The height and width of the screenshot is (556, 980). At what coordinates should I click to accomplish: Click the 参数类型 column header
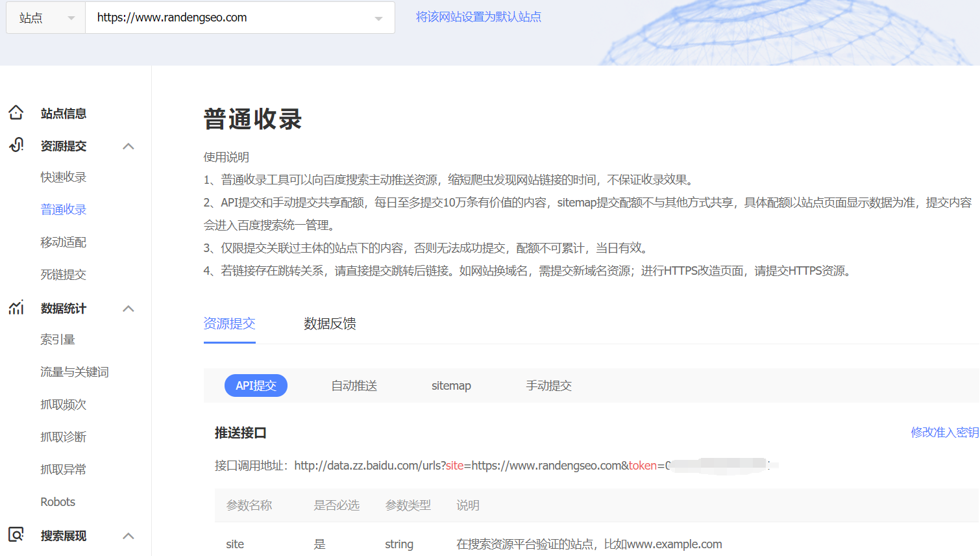(x=408, y=505)
